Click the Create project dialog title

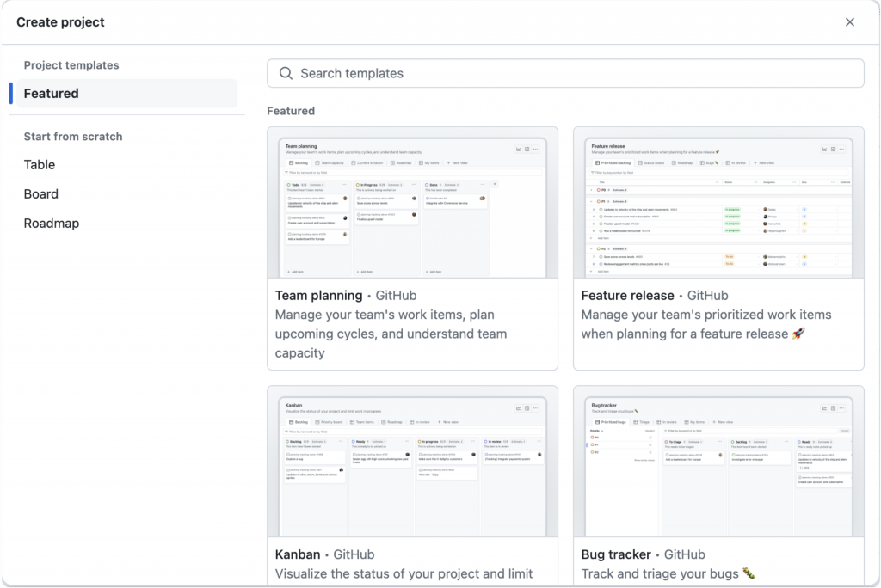pos(61,21)
